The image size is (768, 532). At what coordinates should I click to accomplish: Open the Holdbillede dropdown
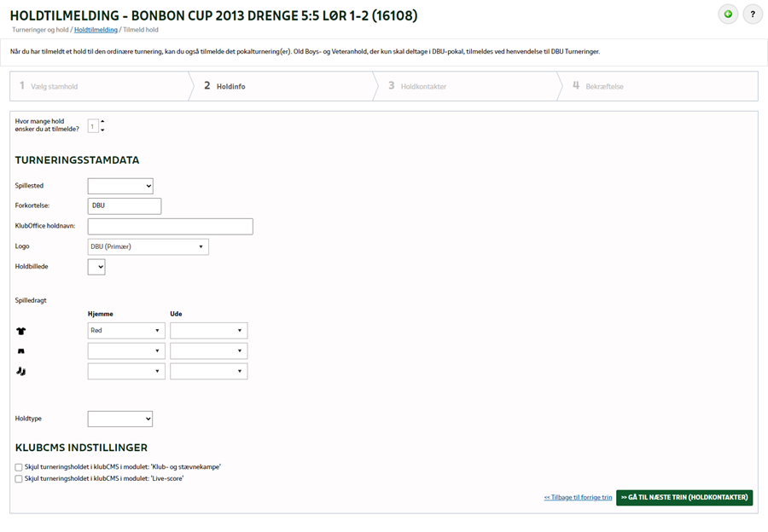coord(96,267)
